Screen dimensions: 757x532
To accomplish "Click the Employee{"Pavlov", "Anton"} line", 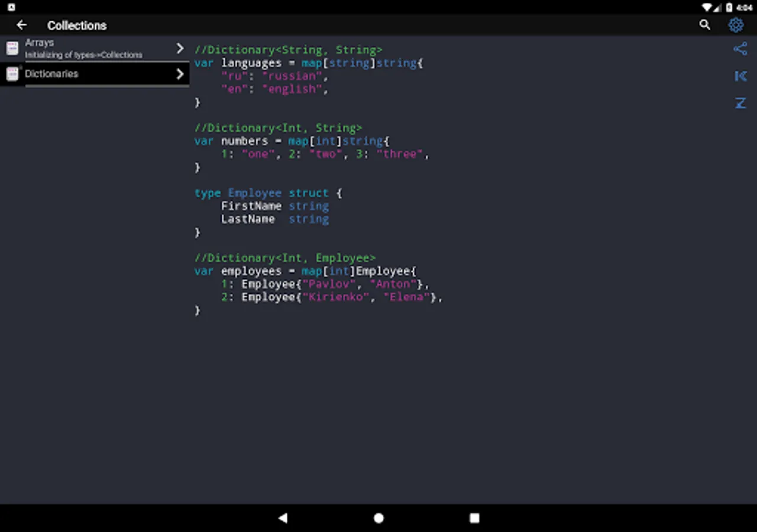I will pyautogui.click(x=325, y=284).
